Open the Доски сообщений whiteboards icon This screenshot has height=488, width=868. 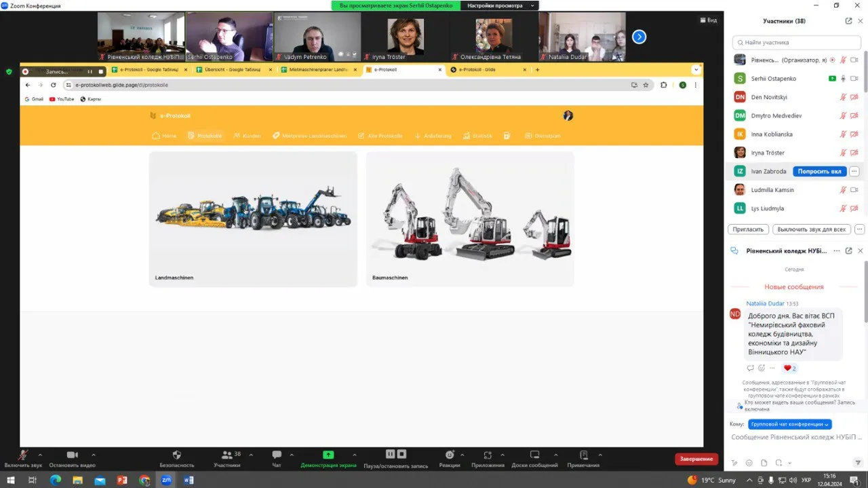click(534, 455)
